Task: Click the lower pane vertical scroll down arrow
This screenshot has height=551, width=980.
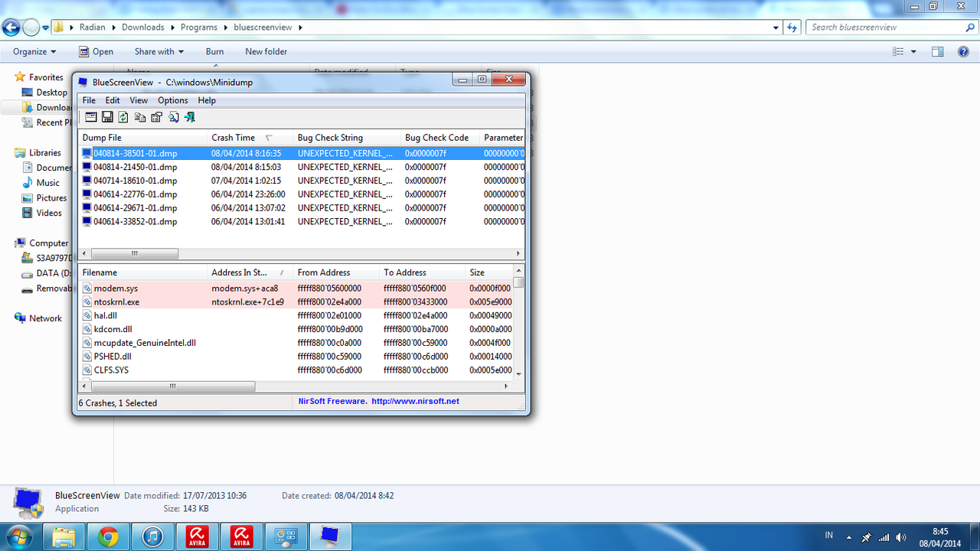Action: pyautogui.click(x=518, y=373)
